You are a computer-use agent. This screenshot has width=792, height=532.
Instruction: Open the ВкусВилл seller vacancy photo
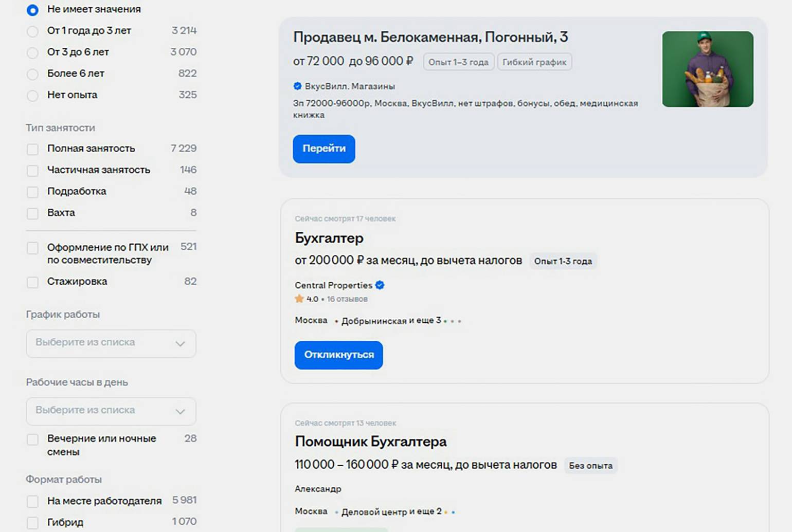click(707, 69)
